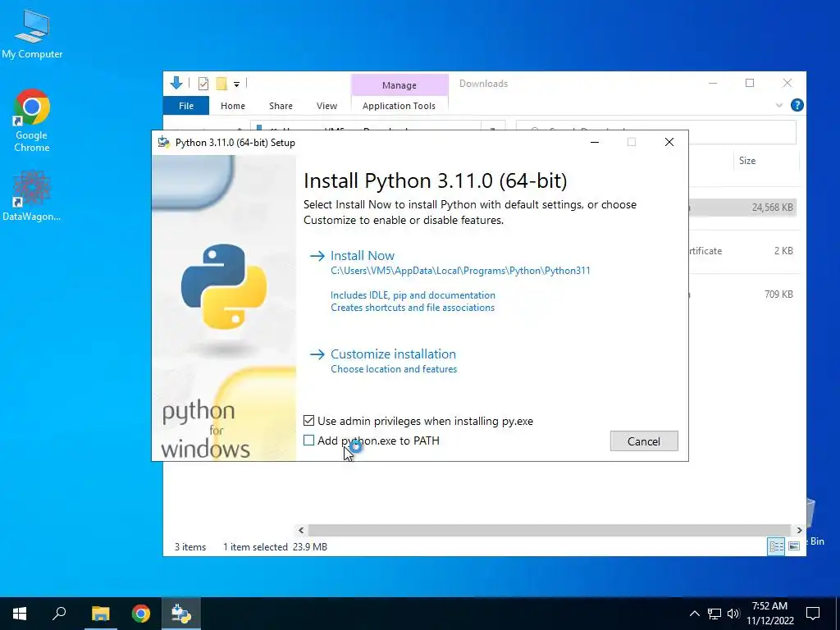Open taskbar search magnifier
This screenshot has height=630, width=840.
59,614
